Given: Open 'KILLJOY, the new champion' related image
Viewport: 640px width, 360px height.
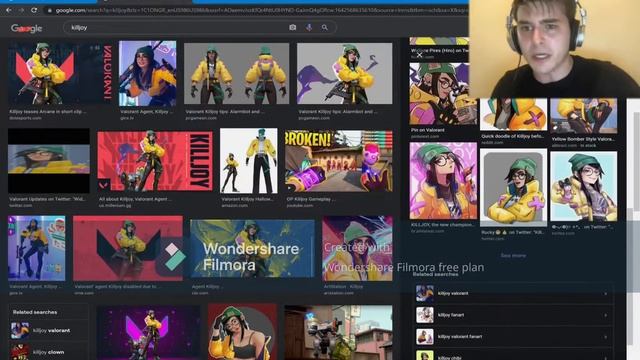Looking at the screenshot, I should pyautogui.click(x=443, y=180).
